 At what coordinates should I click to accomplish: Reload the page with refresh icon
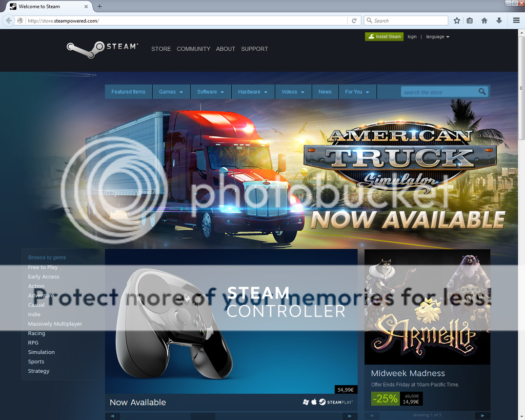click(x=354, y=21)
